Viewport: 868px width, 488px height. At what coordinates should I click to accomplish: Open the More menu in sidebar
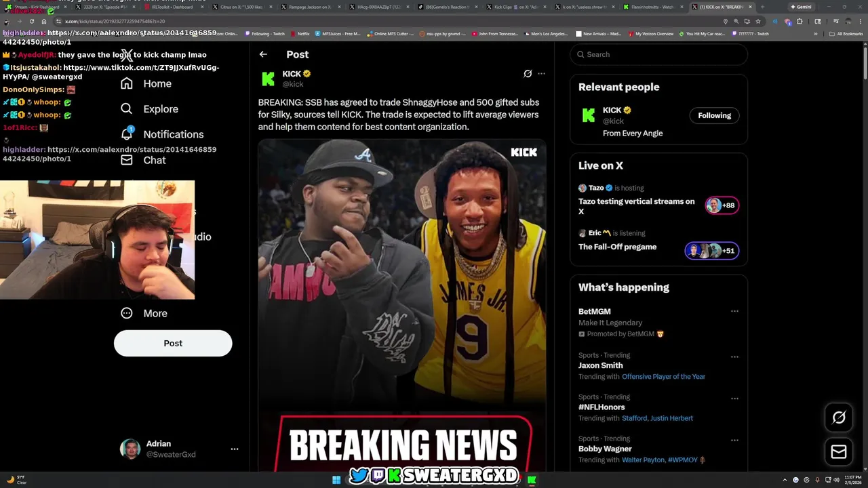pyautogui.click(x=144, y=313)
